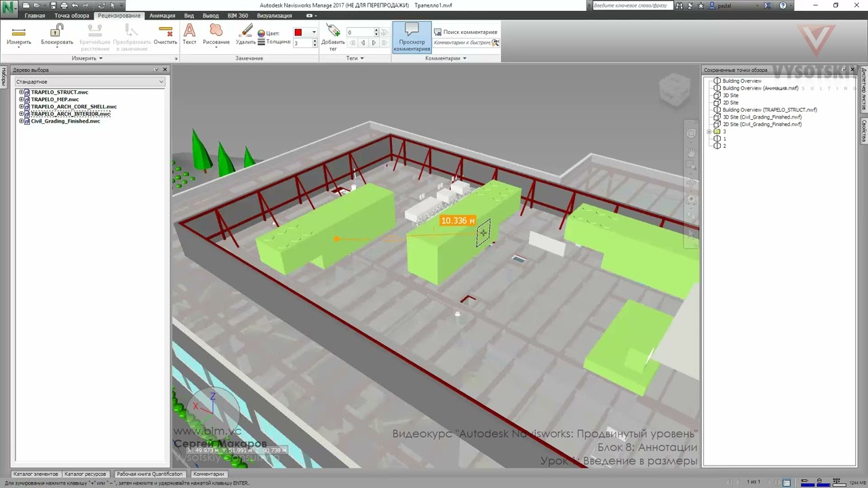Select the 2D Site viewpoint
Image resolution: width=868 pixels, height=488 pixels.
point(730,103)
